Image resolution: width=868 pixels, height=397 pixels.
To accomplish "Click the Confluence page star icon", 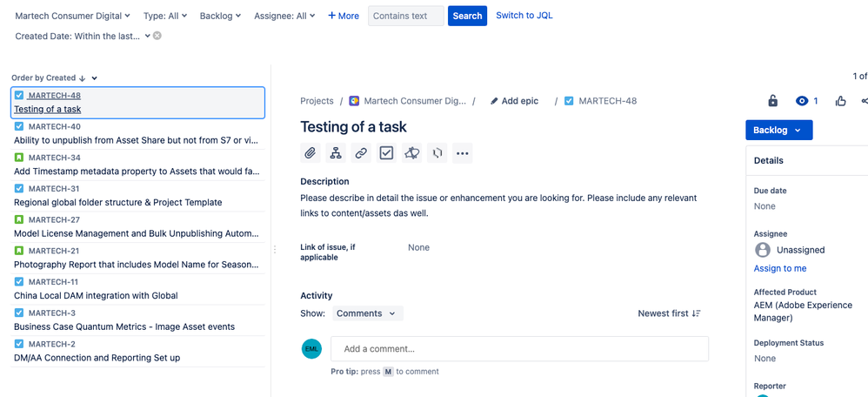I will (412, 153).
